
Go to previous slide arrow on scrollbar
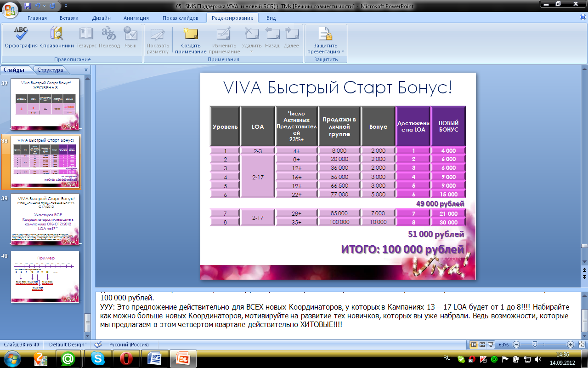[x=584, y=270]
